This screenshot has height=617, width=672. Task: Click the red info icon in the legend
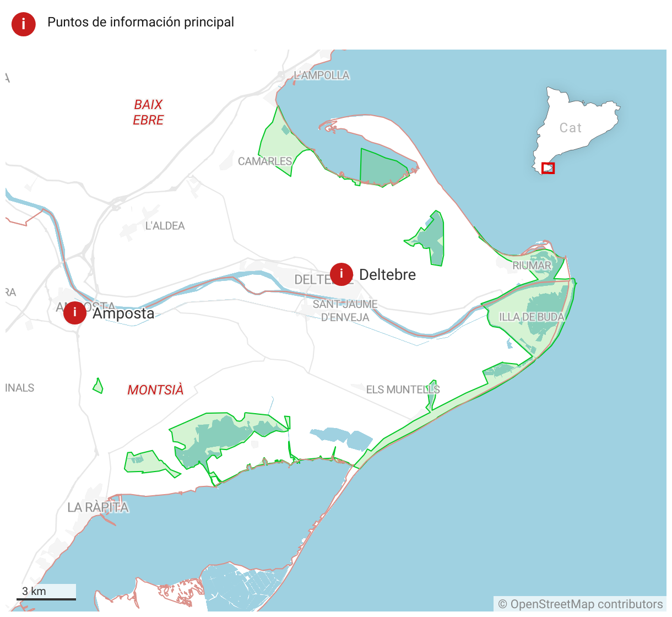(x=24, y=24)
